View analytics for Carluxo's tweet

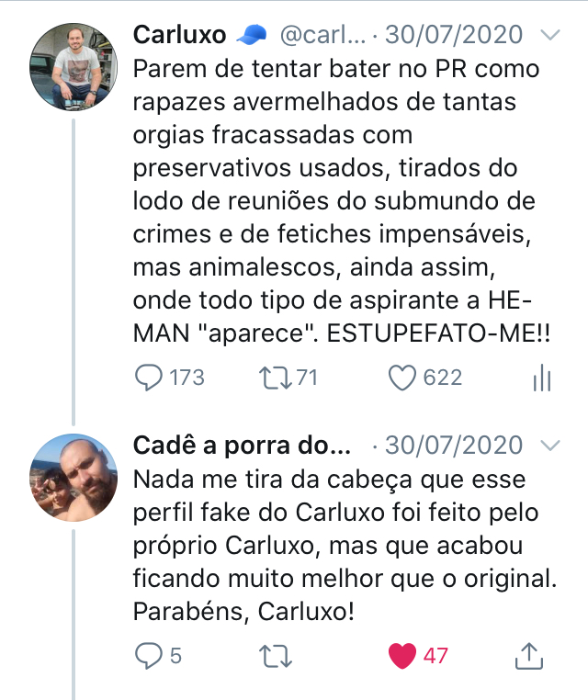pos(541,378)
